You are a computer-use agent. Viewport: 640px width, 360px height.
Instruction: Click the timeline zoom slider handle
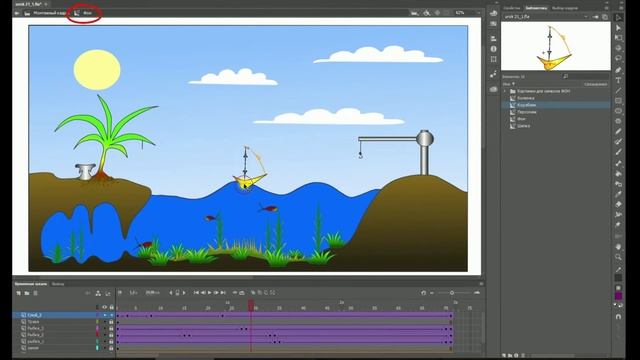pos(452,293)
